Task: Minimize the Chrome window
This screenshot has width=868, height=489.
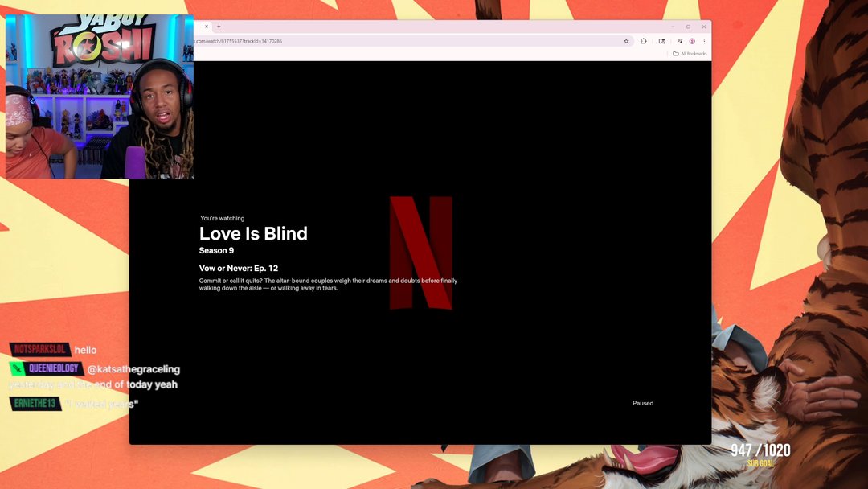Action: tap(673, 27)
